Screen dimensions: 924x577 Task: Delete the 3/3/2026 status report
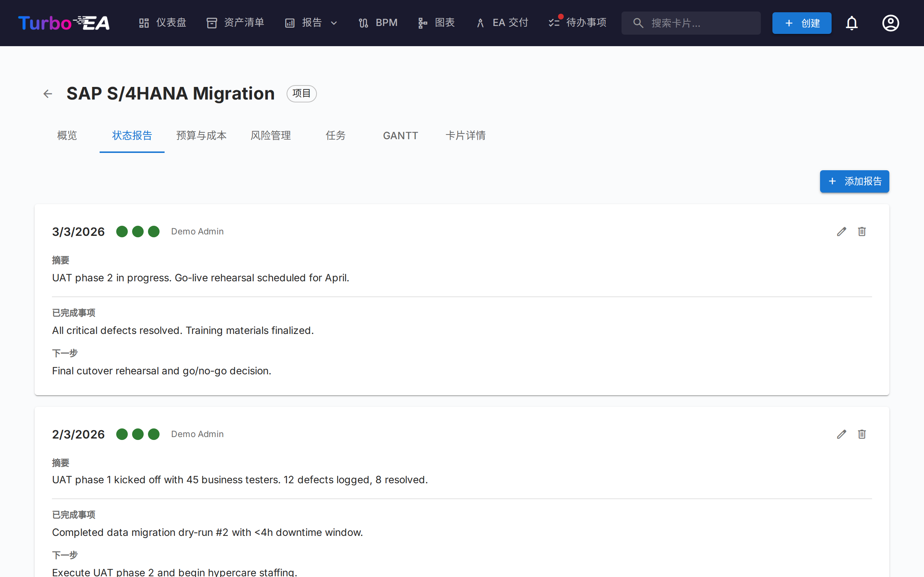point(862,232)
